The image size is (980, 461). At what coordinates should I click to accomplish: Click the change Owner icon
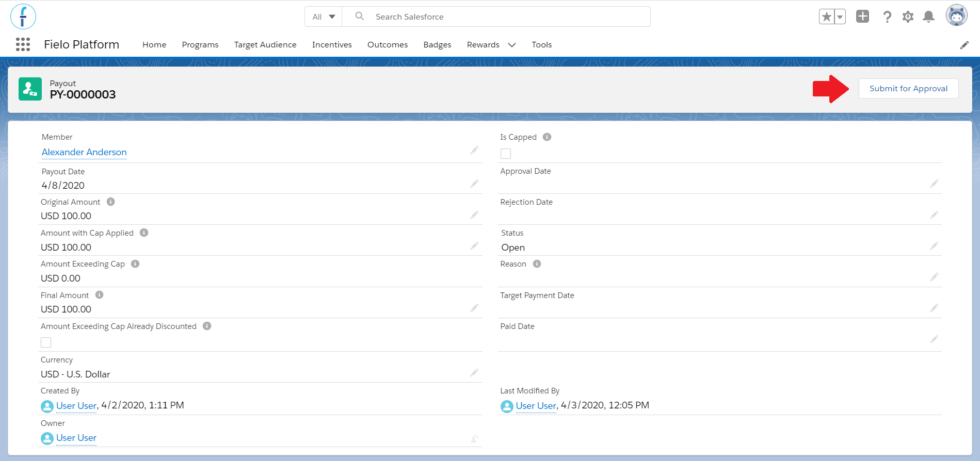[474, 439]
